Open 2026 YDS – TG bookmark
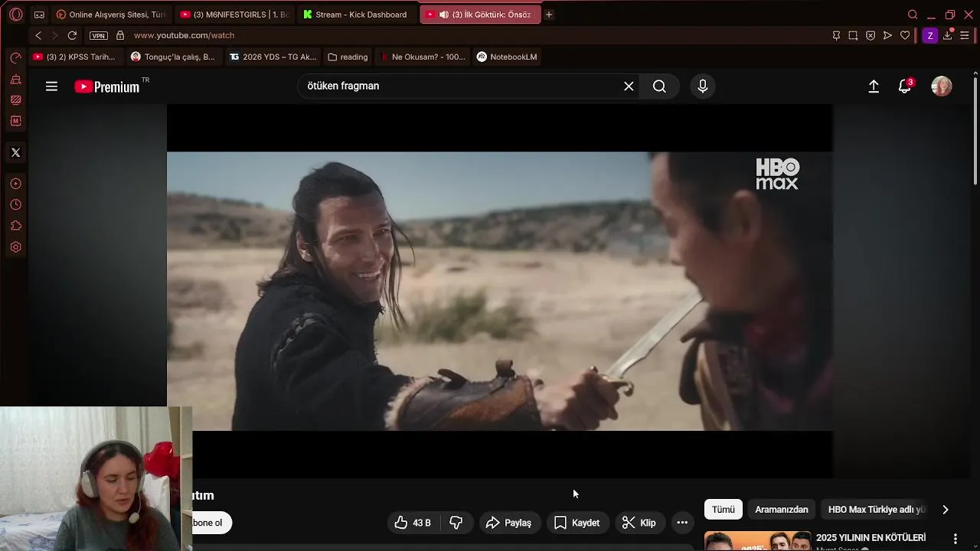The height and width of the screenshot is (551, 980). point(273,57)
